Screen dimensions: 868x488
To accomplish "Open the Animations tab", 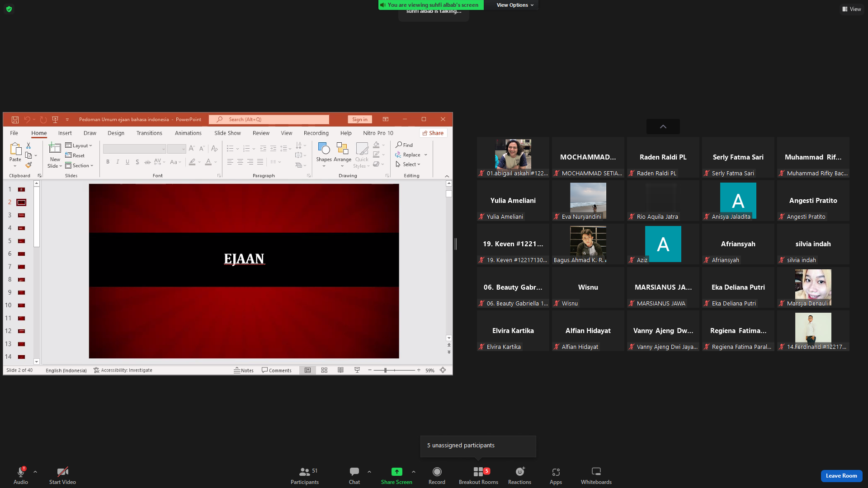I will point(188,133).
